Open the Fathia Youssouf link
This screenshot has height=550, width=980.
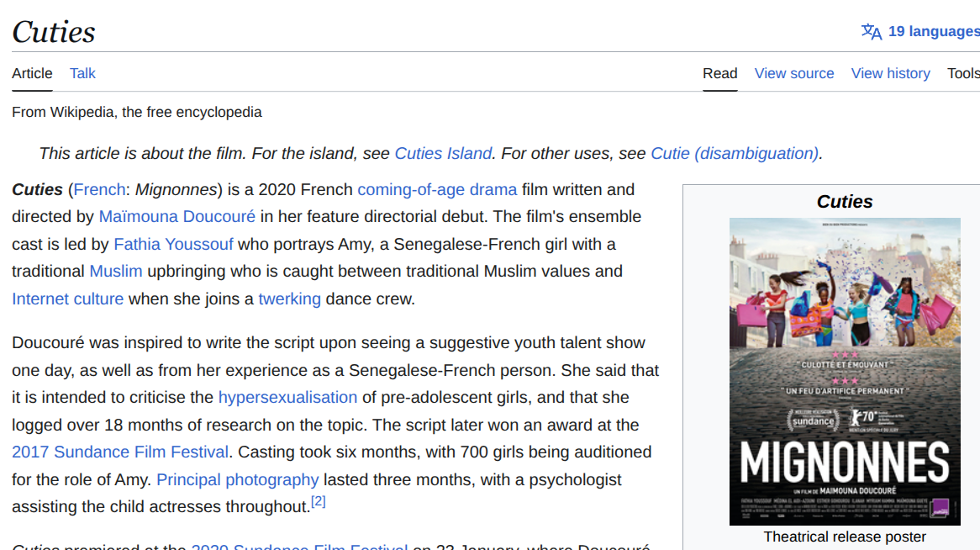[x=173, y=244]
